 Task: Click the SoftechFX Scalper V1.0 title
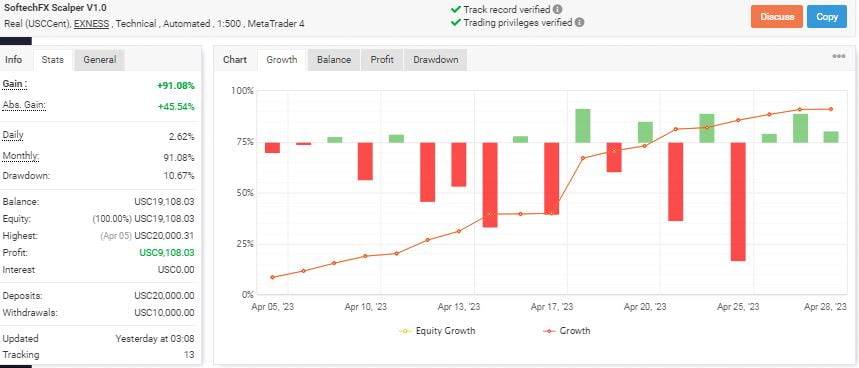point(55,8)
